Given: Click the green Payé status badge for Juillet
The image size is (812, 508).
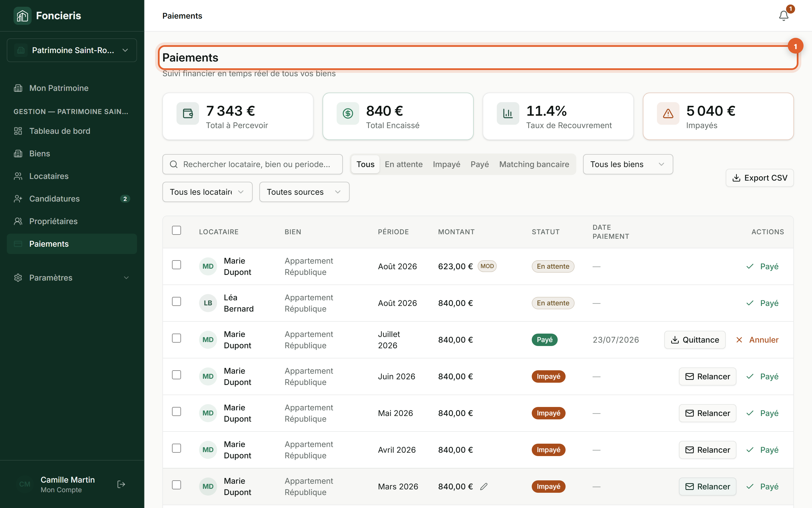Looking at the screenshot, I should 545,340.
